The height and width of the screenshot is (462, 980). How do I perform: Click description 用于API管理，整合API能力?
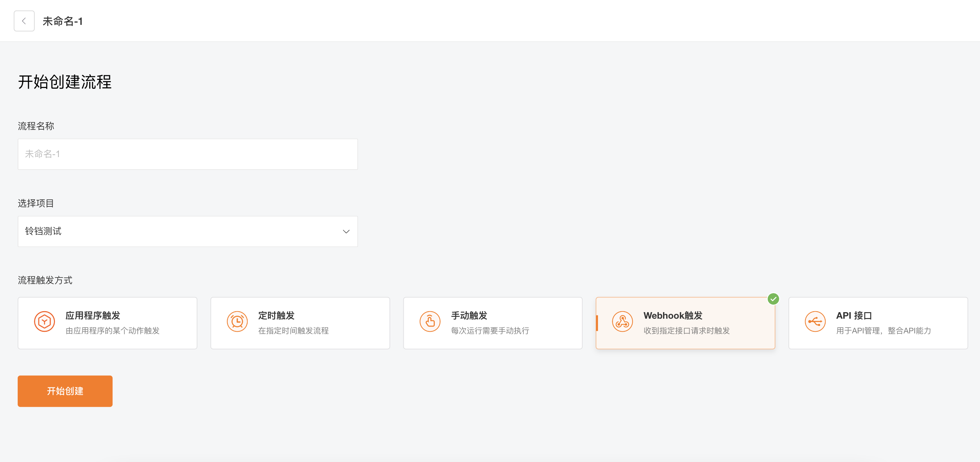884,331
